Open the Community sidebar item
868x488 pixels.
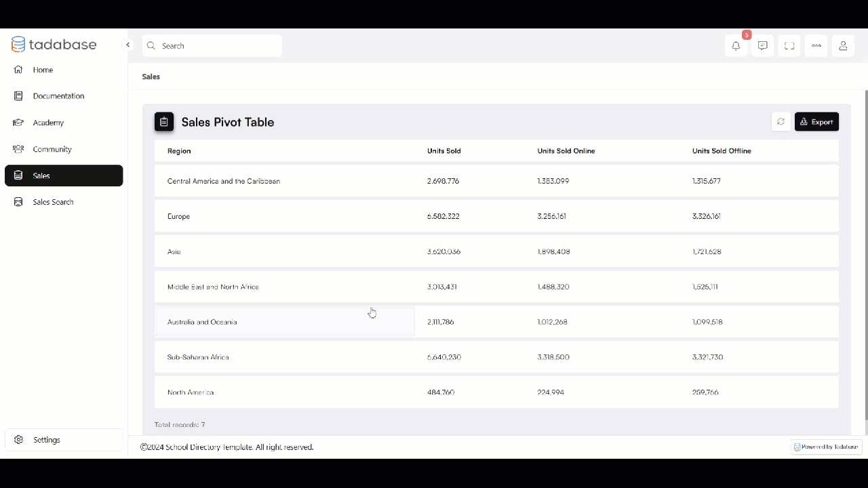[x=52, y=149]
